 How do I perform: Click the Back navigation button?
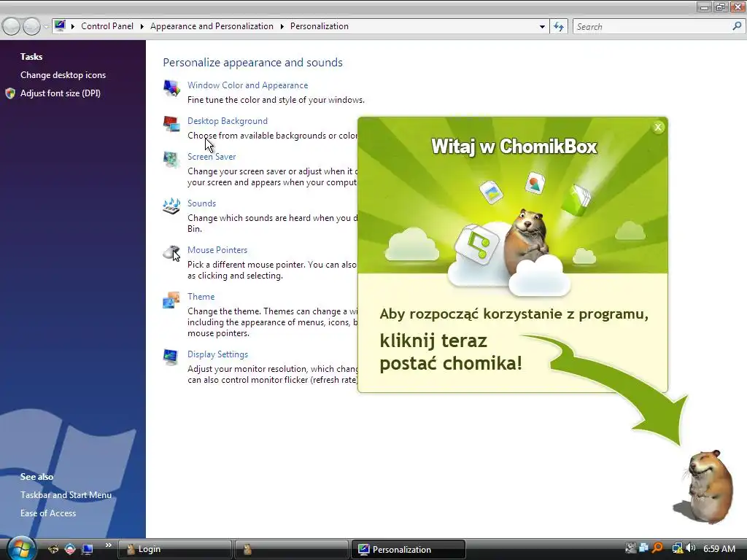11,26
